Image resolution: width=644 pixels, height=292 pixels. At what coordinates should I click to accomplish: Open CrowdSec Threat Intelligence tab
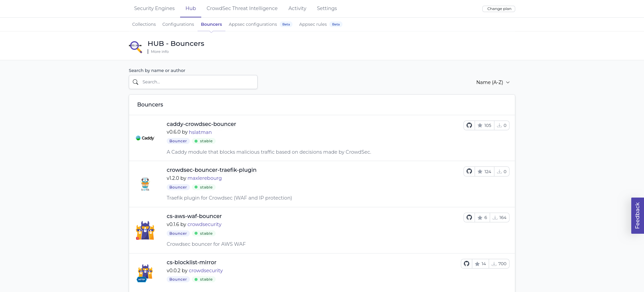click(x=242, y=8)
